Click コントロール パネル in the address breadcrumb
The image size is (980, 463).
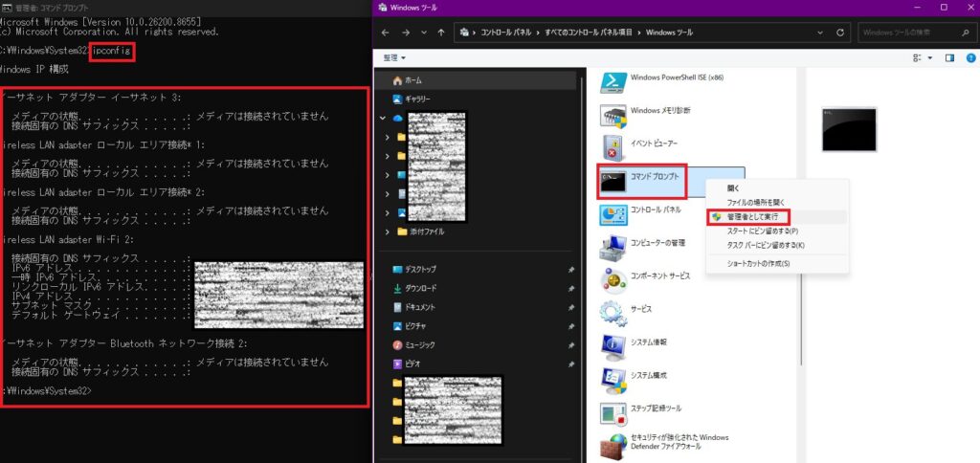pyautogui.click(x=505, y=33)
